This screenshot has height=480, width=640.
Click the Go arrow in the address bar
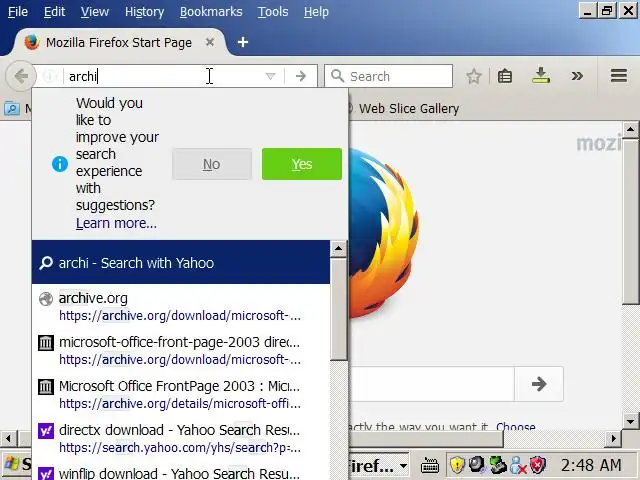click(301, 76)
